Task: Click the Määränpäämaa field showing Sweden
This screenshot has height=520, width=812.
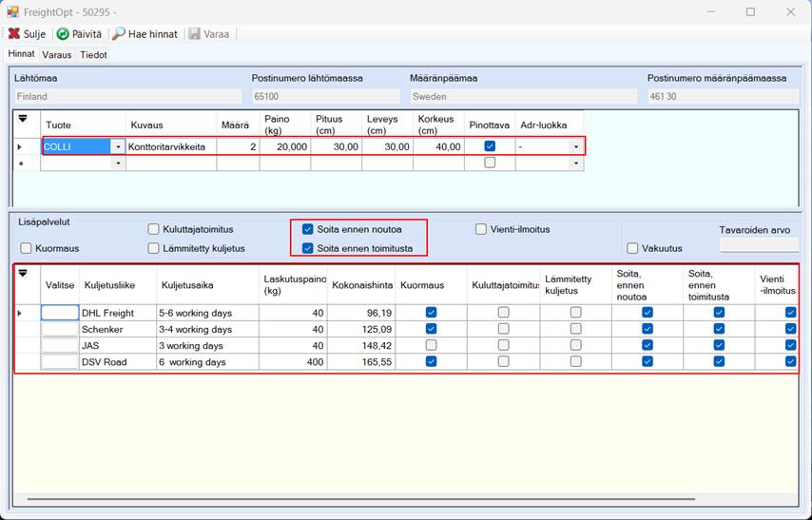Action: coord(524,96)
